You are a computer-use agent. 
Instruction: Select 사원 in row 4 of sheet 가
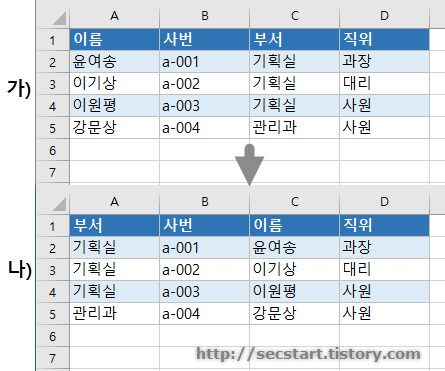(x=384, y=105)
